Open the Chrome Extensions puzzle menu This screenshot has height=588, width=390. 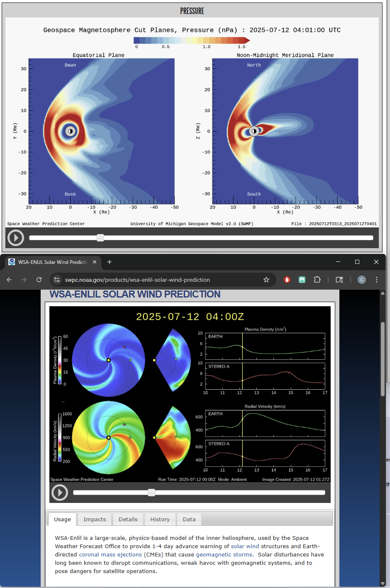click(317, 280)
